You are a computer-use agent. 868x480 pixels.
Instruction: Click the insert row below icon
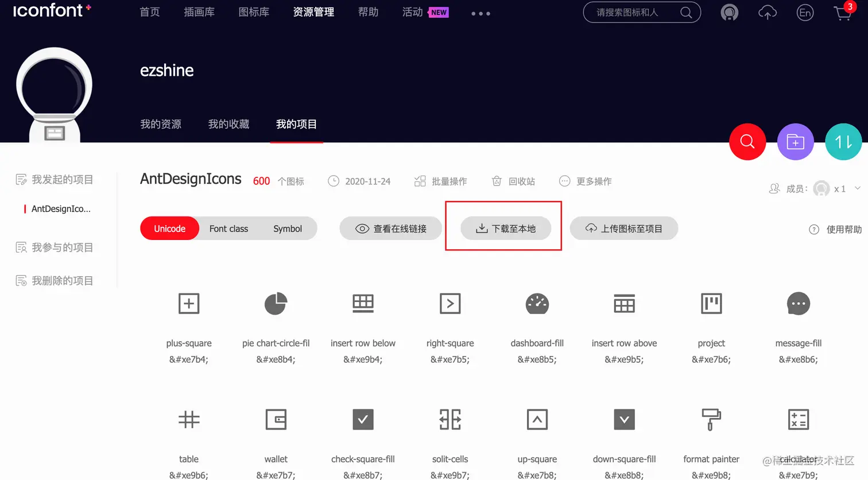(363, 303)
